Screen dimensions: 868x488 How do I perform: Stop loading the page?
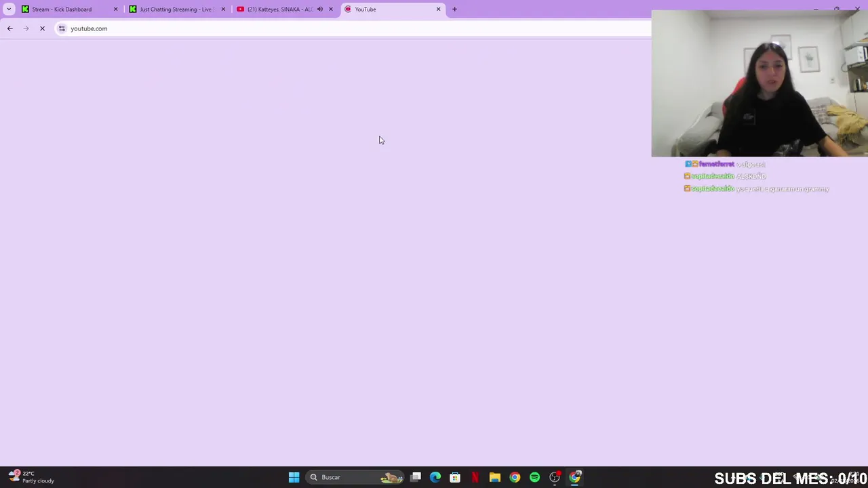[x=42, y=28]
